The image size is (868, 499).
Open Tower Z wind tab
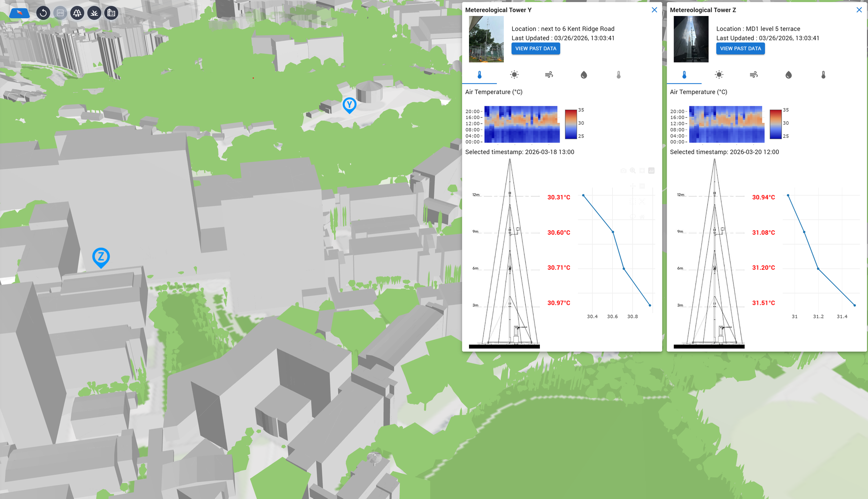point(754,75)
